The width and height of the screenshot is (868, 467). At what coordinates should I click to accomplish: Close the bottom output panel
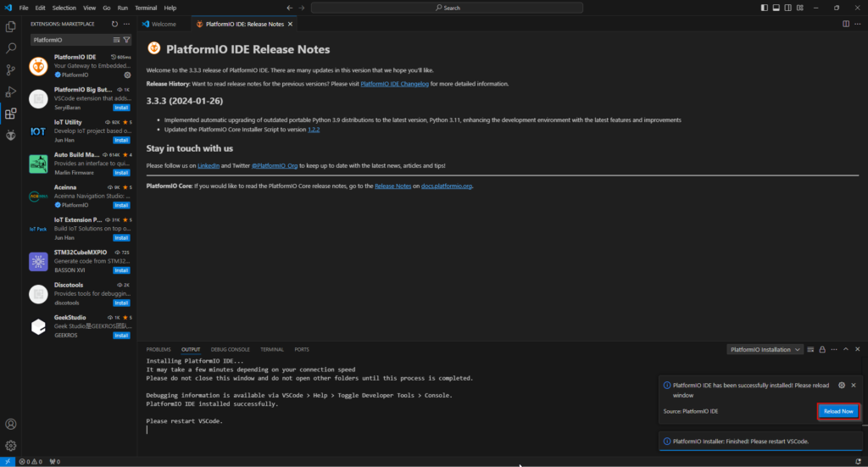click(x=858, y=350)
